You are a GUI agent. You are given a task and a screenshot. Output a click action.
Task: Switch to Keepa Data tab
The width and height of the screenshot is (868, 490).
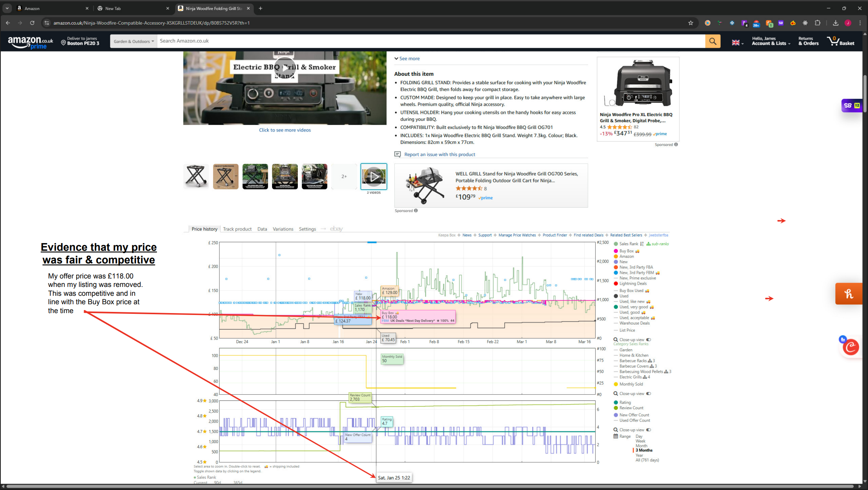coord(262,229)
